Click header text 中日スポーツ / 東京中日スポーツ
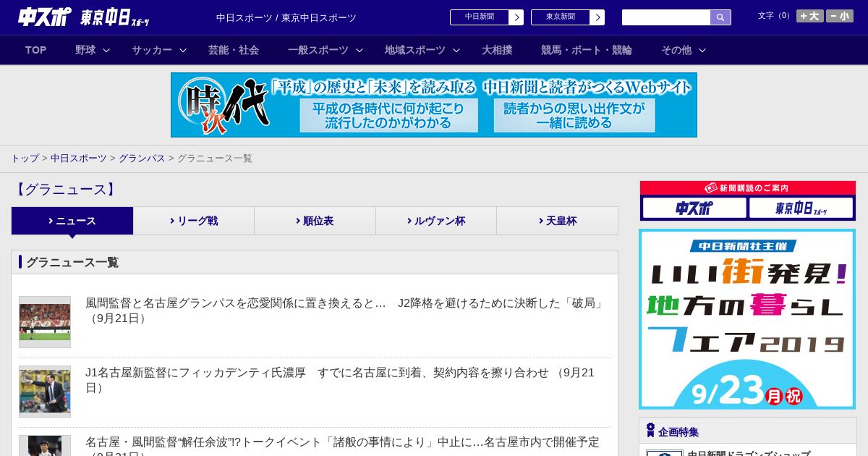868x456 pixels. point(286,17)
